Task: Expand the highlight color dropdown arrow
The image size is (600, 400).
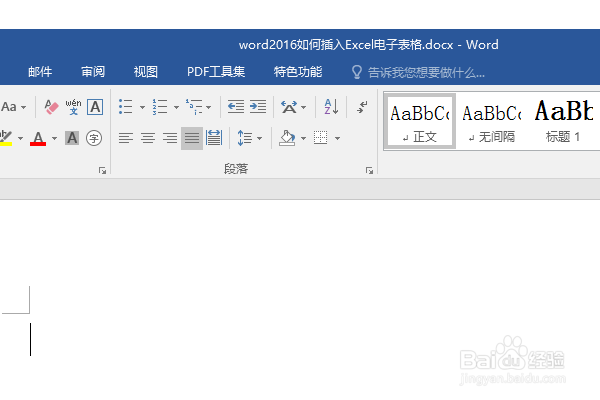Action: click(21, 138)
